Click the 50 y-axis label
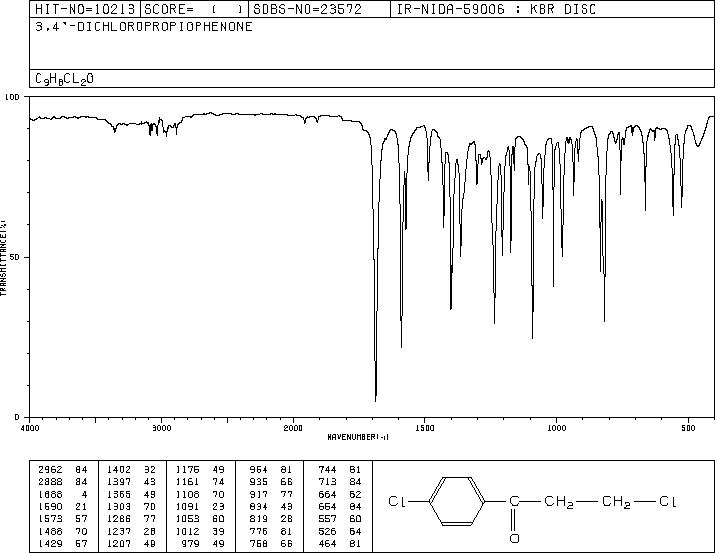This screenshot has width=715, height=553. pos(15,257)
